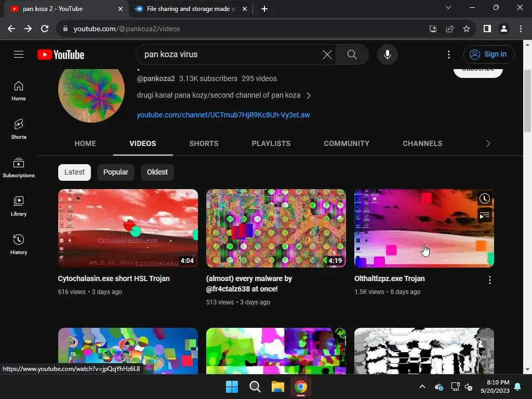The width and height of the screenshot is (532, 399).
Task: Click the magnifier search button
Action: 352,54
